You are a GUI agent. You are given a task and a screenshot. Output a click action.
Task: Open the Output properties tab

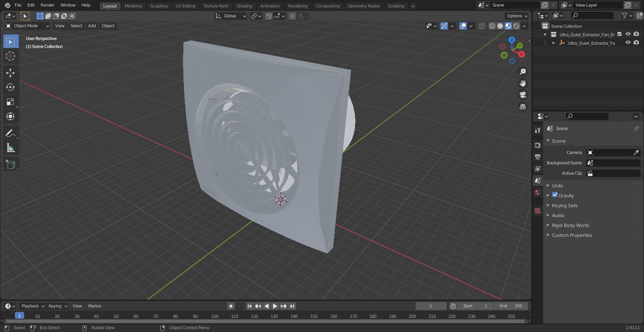[x=537, y=157]
